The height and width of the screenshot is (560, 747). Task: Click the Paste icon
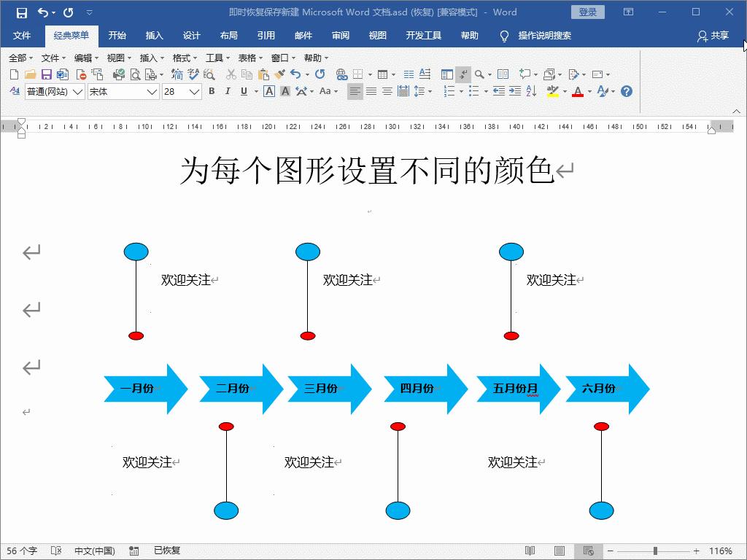tap(263, 74)
